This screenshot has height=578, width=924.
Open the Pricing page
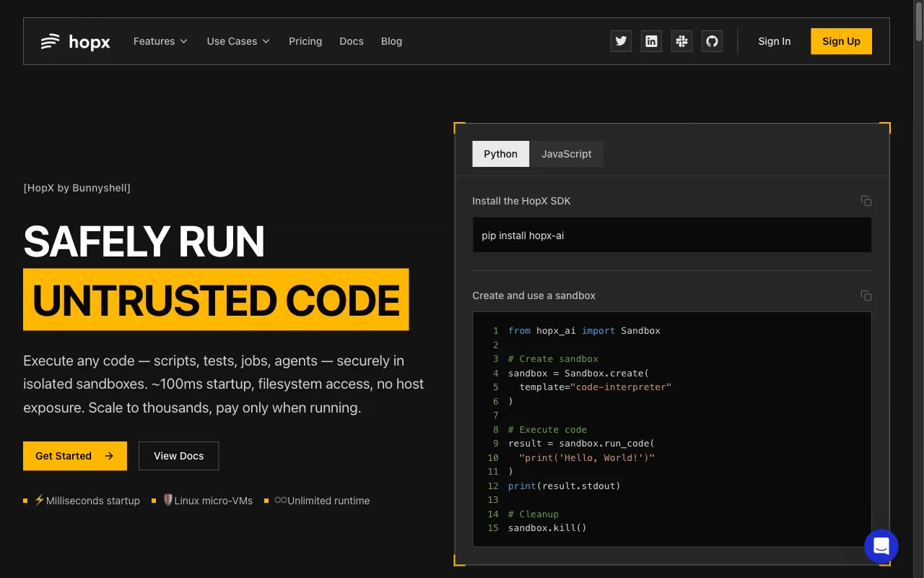[305, 41]
